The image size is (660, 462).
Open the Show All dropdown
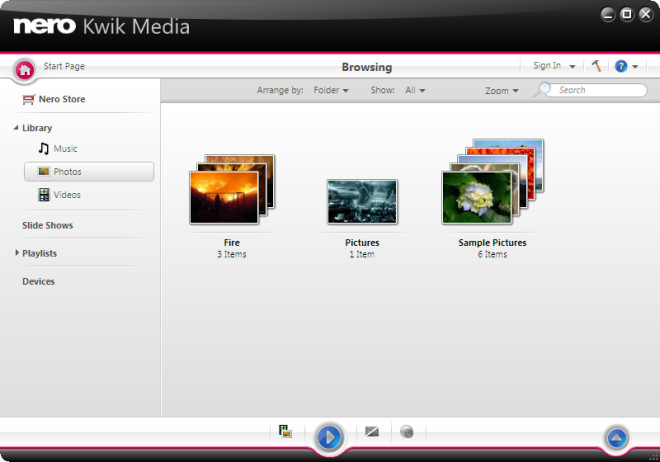[x=415, y=90]
